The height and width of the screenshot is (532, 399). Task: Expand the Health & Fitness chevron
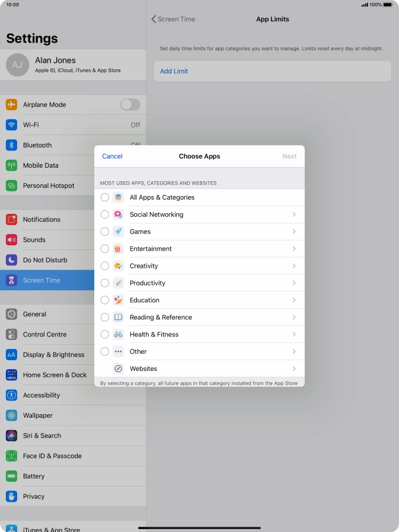point(294,334)
